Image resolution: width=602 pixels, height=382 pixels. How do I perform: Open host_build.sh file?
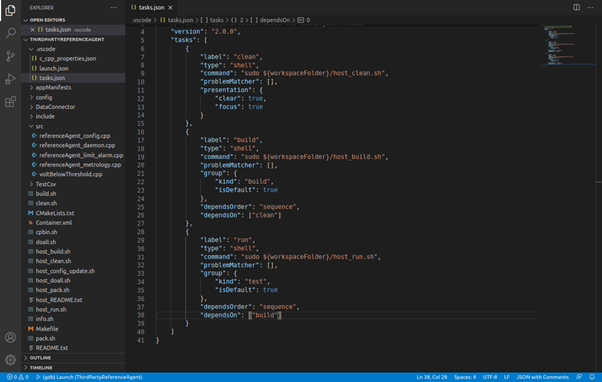53,252
